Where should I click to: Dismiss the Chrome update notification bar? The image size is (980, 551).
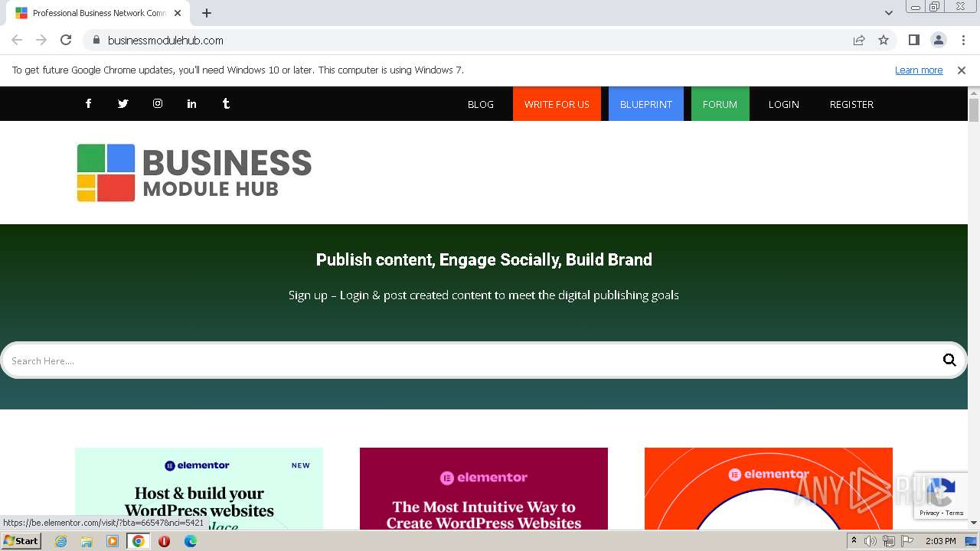tap(961, 70)
